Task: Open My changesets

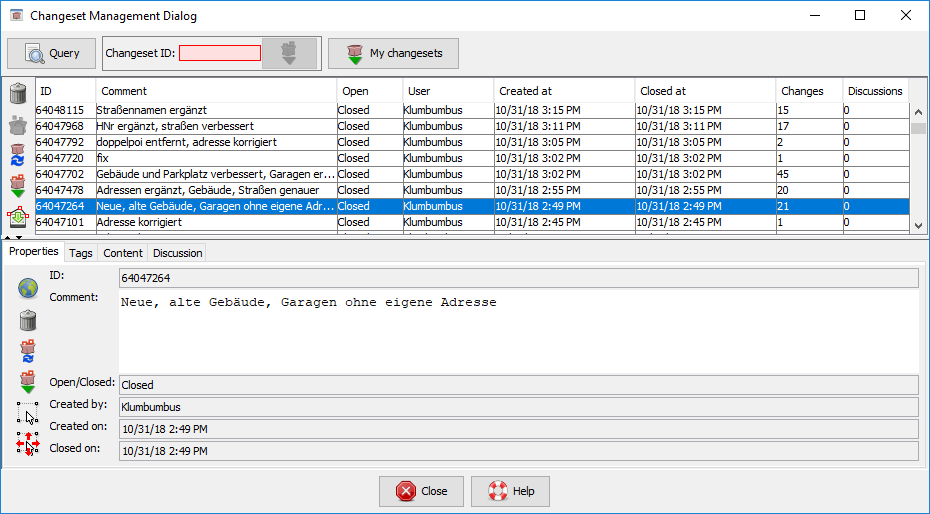Action: click(393, 53)
